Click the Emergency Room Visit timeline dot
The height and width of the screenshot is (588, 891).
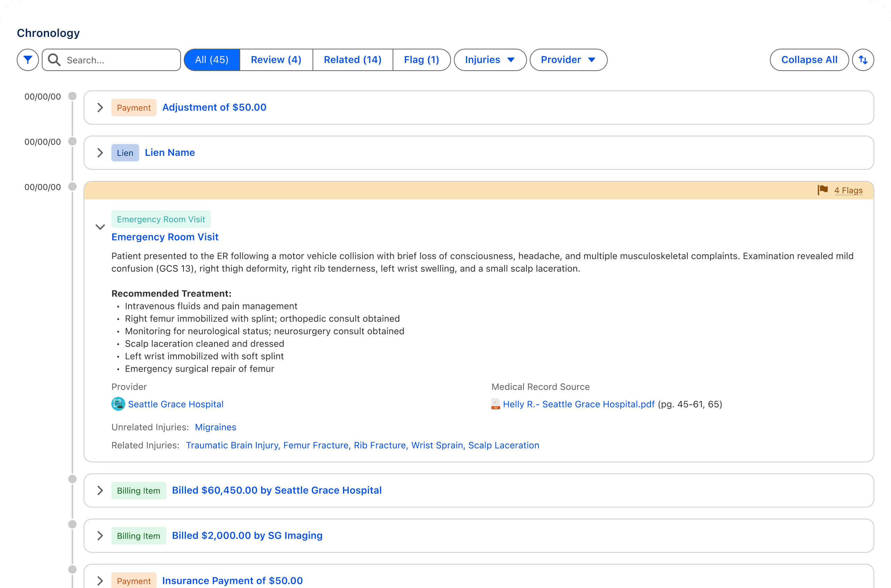[72, 186]
